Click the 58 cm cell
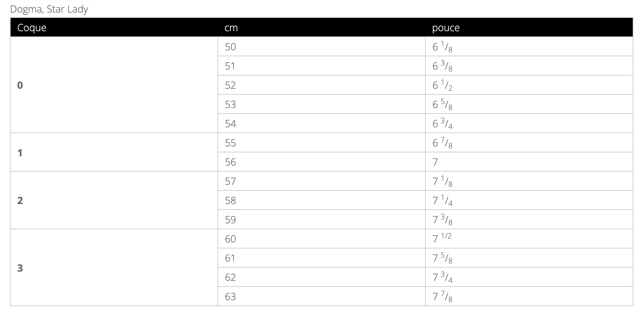The height and width of the screenshot is (318, 644). click(230, 200)
